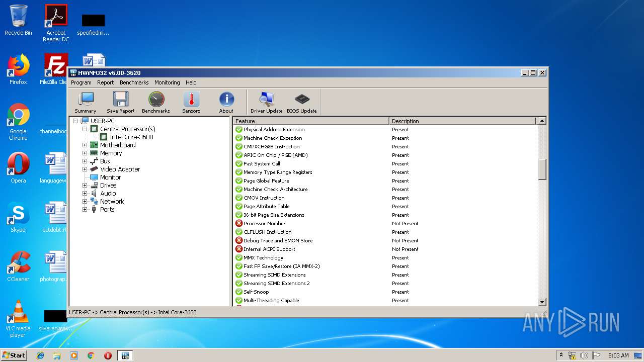The image size is (644, 362).
Task: Expand the Ports tree node
Action: (x=85, y=210)
